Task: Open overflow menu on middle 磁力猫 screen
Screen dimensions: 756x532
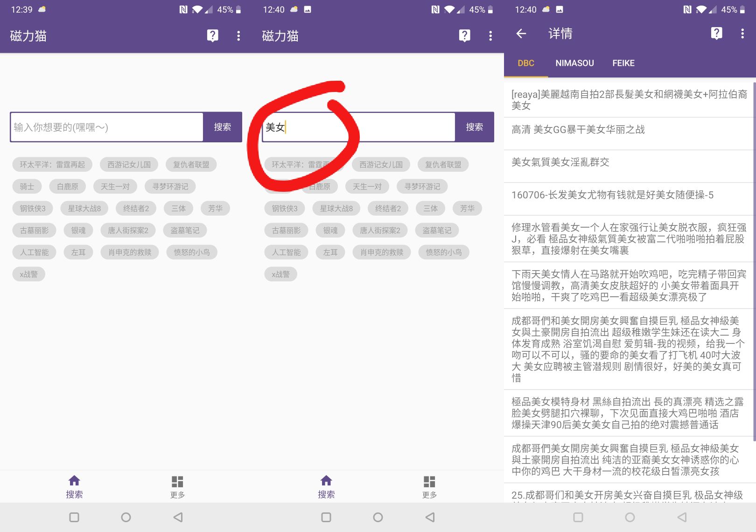Action: click(490, 35)
